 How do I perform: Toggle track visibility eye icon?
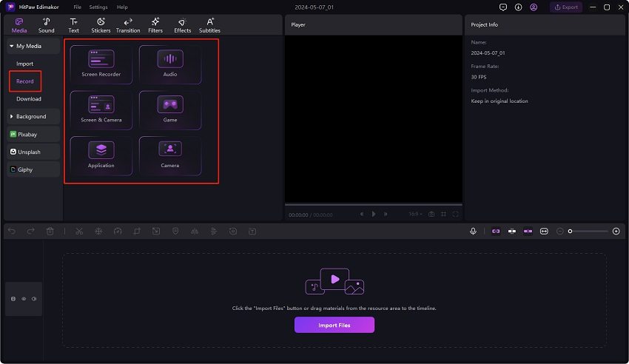pos(23,299)
